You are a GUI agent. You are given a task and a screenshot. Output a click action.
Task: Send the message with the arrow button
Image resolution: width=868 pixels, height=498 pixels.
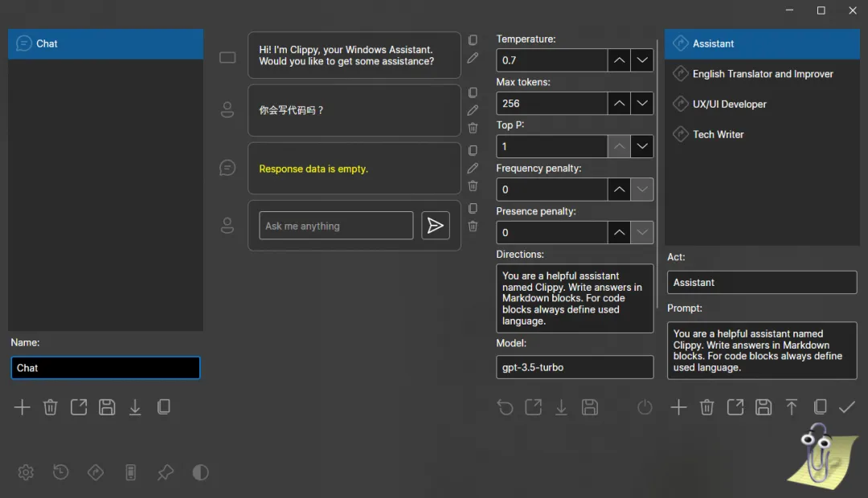436,226
